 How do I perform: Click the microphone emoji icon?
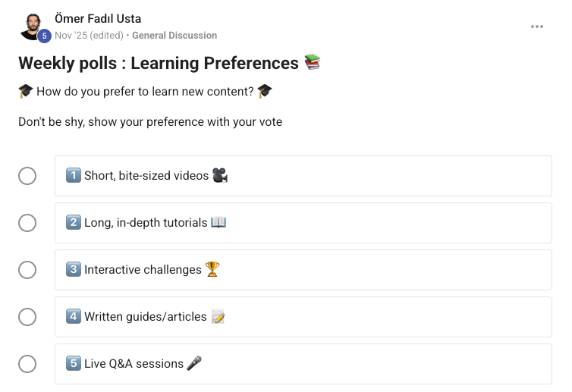click(194, 364)
